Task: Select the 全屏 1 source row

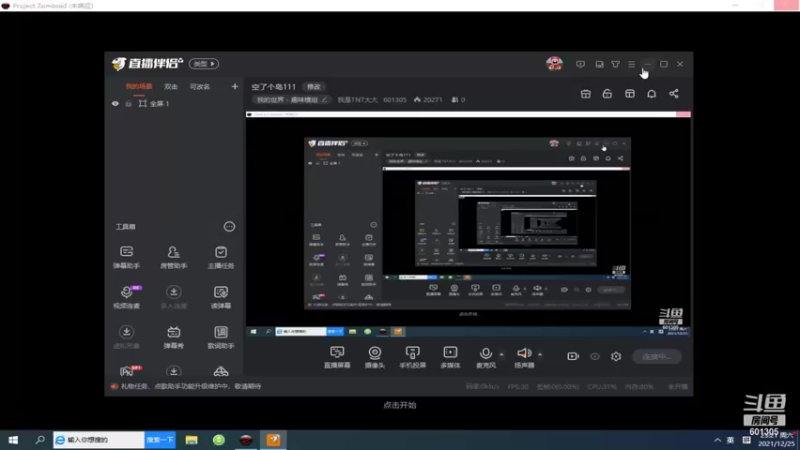Action: pos(173,104)
